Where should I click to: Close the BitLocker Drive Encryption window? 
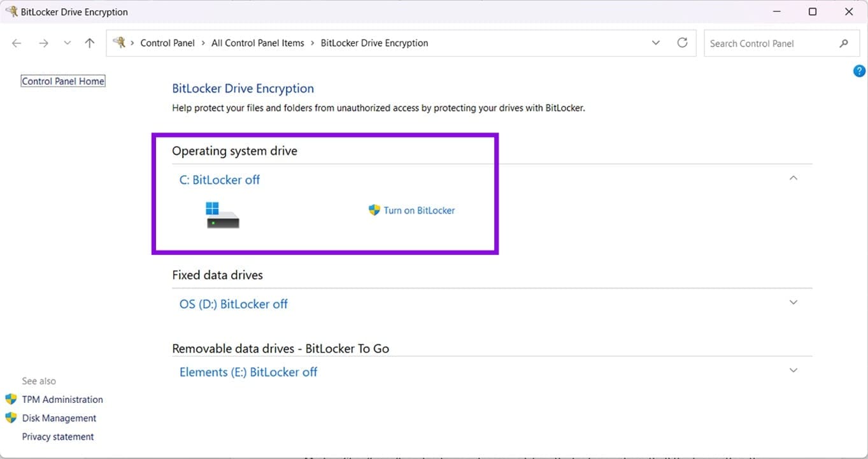point(848,11)
